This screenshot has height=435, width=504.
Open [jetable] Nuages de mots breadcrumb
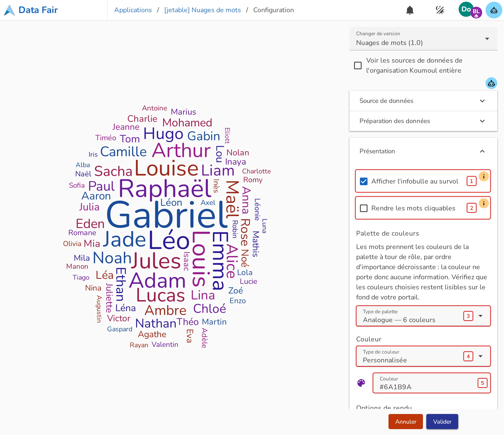click(x=202, y=10)
